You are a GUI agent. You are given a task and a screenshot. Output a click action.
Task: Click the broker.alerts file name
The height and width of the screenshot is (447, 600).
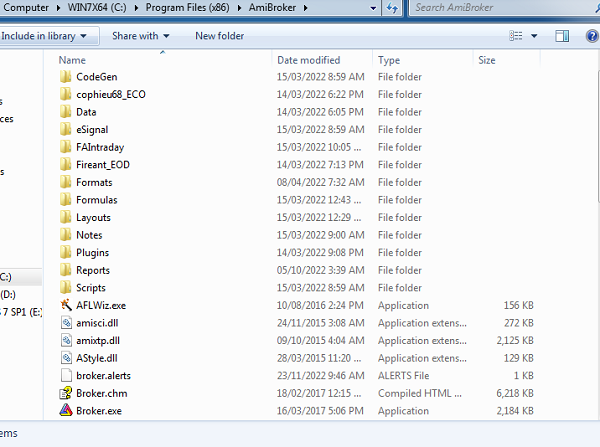click(103, 376)
